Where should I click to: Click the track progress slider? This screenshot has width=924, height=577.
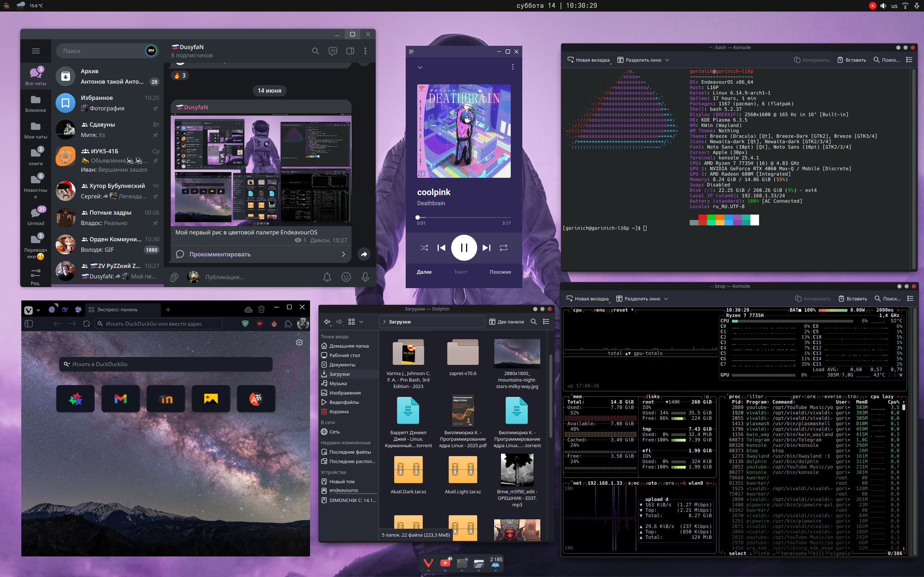pyautogui.click(x=464, y=217)
